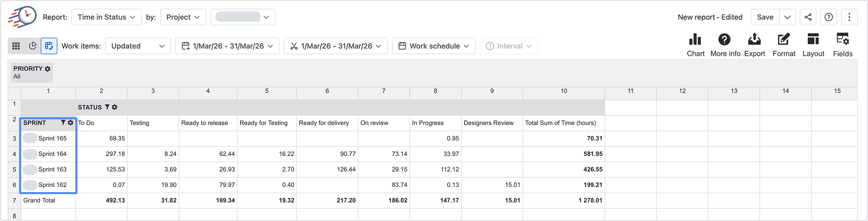Viewport: 868px width, 221px height.
Task: Expand the arrow next to Save
Action: click(787, 17)
